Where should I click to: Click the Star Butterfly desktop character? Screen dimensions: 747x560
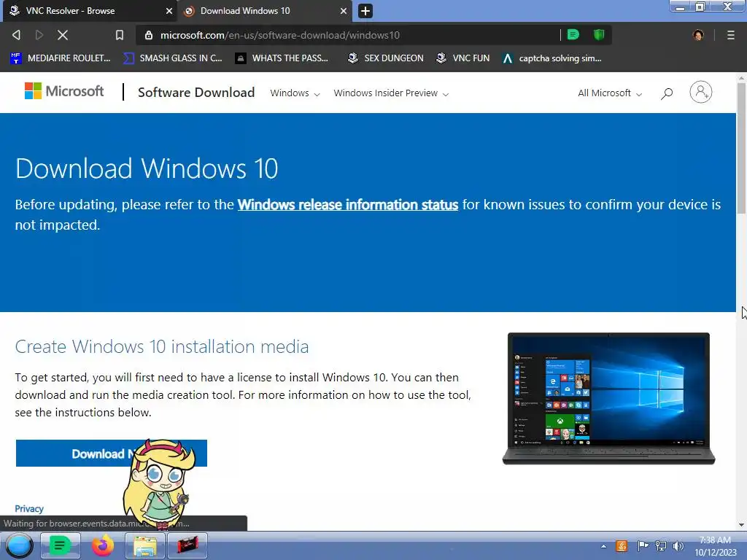(x=159, y=484)
